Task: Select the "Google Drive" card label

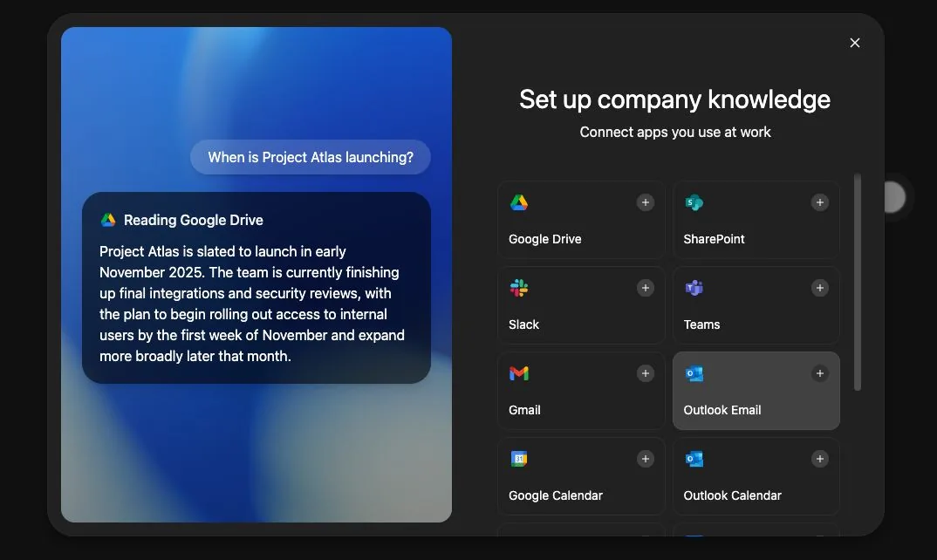Action: pyautogui.click(x=544, y=239)
